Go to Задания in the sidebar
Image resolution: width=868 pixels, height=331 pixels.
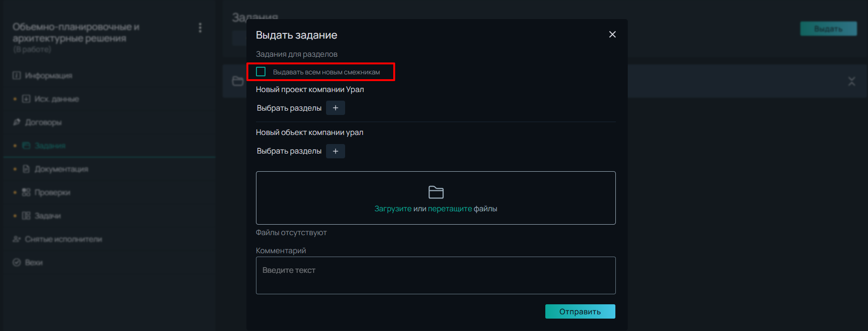pyautogui.click(x=50, y=145)
